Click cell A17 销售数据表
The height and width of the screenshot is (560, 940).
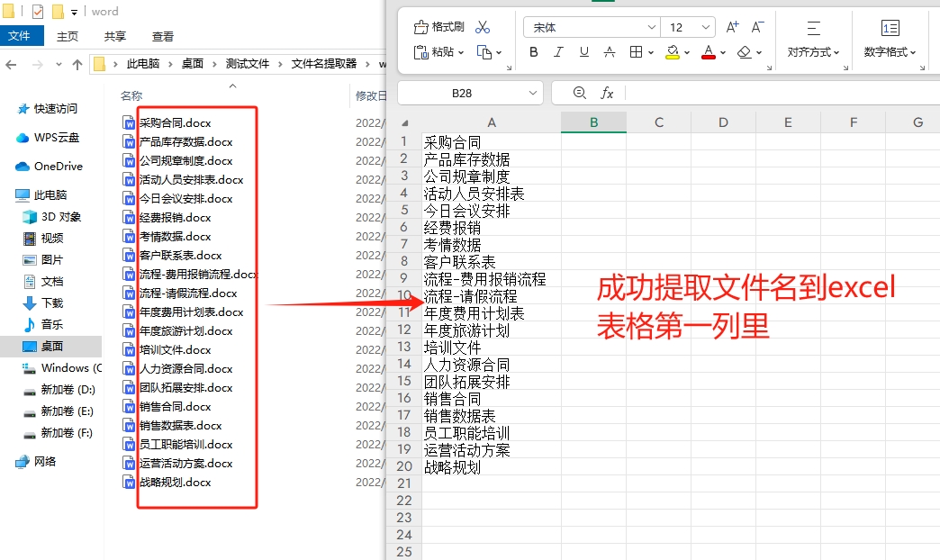click(492, 416)
